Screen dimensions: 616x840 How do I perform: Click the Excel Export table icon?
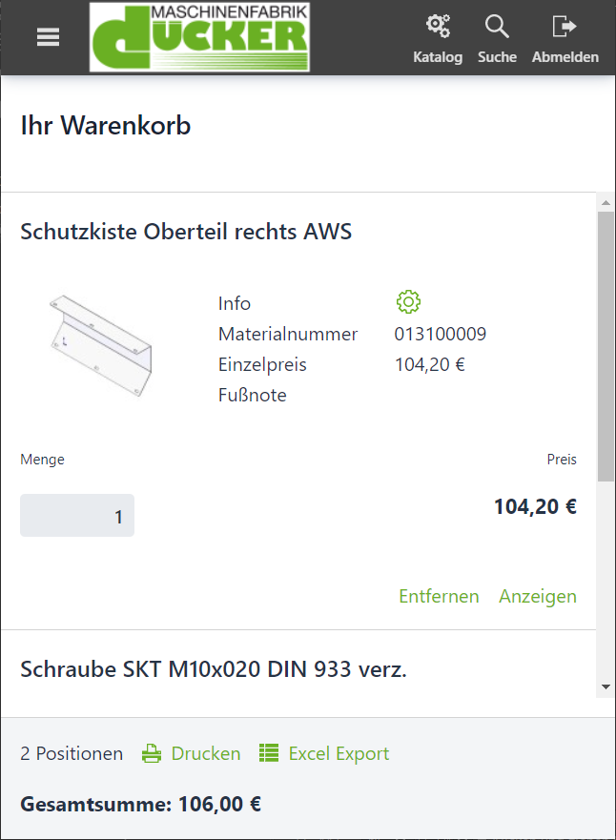pyautogui.click(x=269, y=754)
